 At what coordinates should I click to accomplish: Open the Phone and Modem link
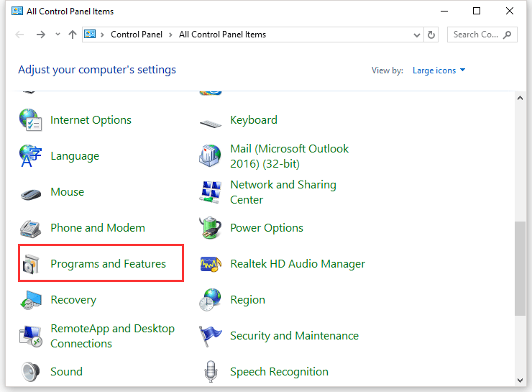click(x=98, y=228)
